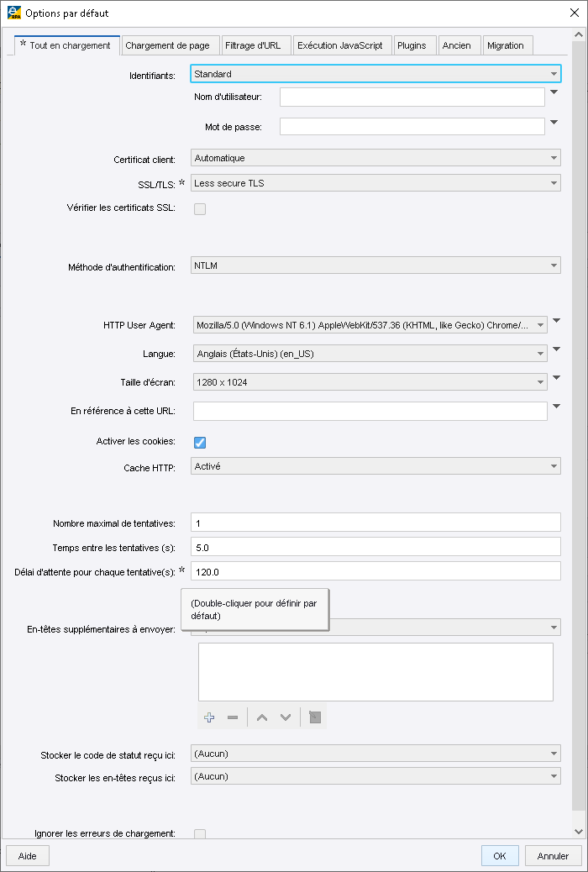
Task: Enable Vérifier les certificats SSL
Action: [x=199, y=208]
